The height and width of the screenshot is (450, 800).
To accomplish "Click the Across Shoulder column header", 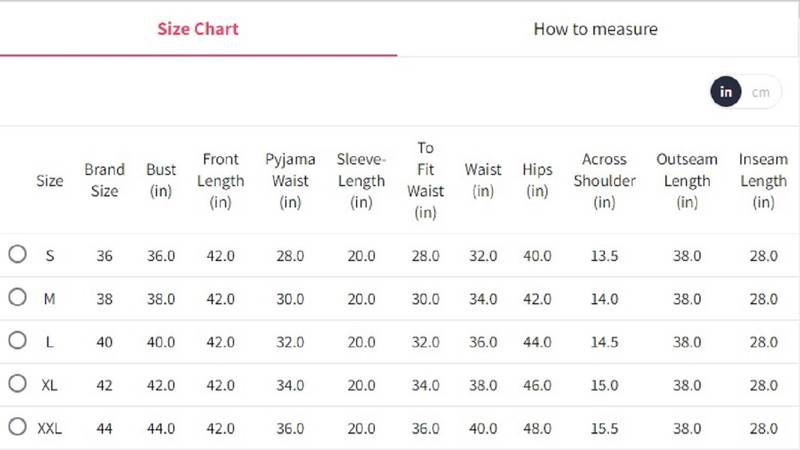I will click(x=604, y=180).
